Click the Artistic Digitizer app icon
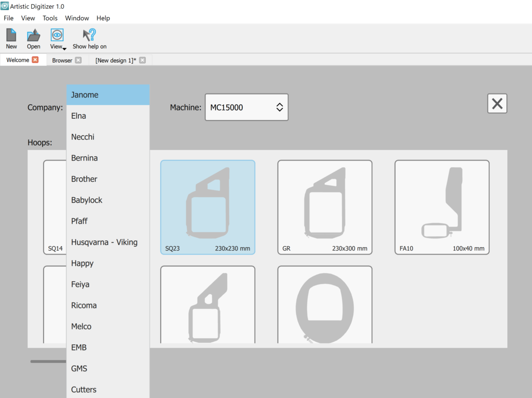Image resolution: width=532 pixels, height=398 pixels. 4,6
